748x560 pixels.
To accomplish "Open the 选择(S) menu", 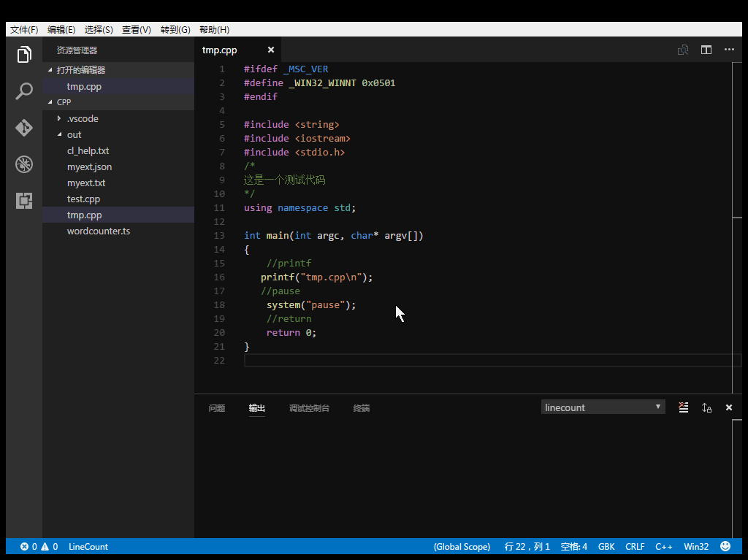I will 99,30.
